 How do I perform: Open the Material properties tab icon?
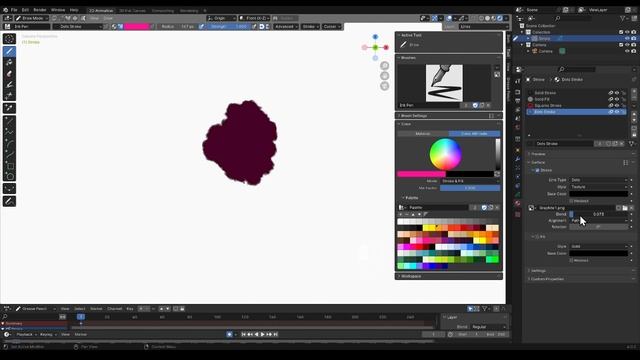point(518,203)
